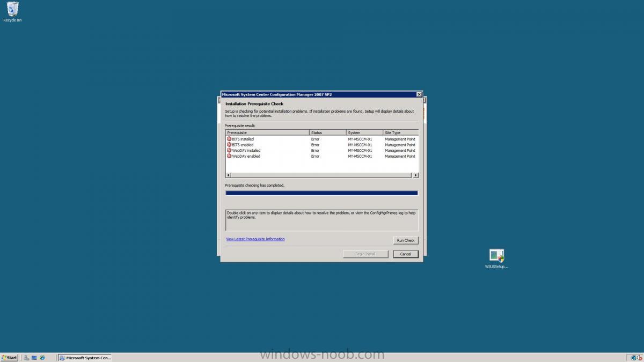Viewport: 644px width, 362px height.
Task: Select the "BITS enabled" row
Action: click(321, 145)
